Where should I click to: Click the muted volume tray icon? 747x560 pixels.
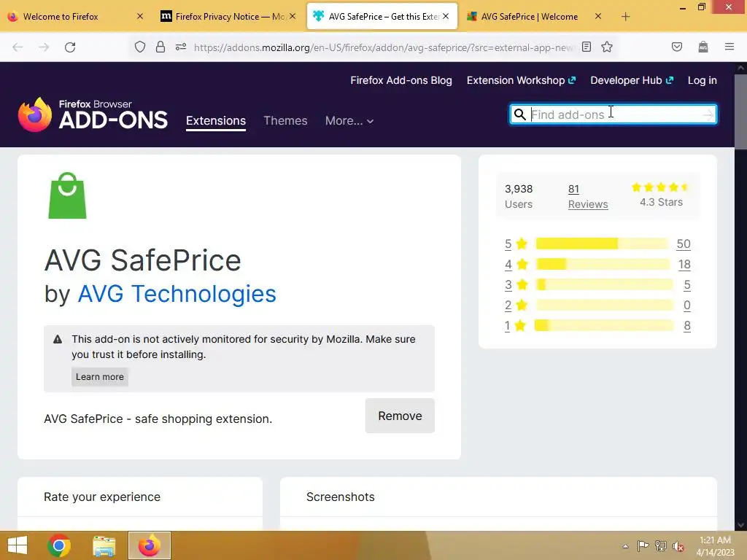678,546
